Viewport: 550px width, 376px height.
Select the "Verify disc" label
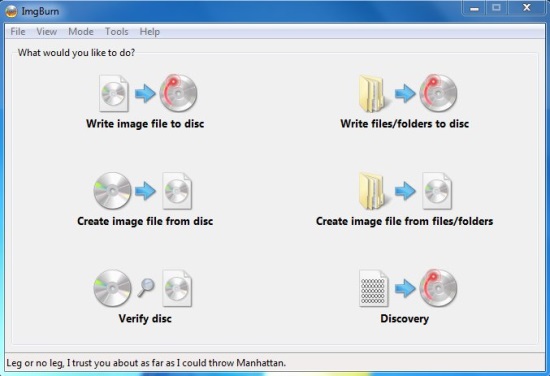pyautogui.click(x=145, y=318)
